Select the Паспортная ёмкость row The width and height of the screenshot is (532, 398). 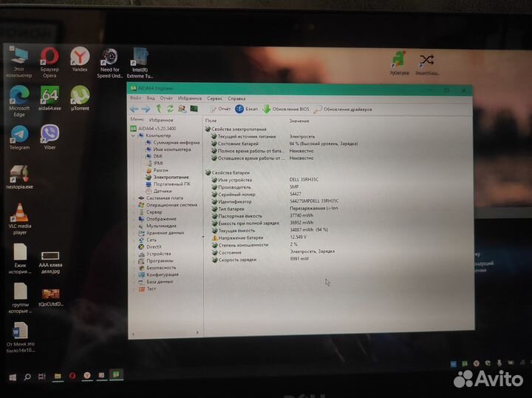pyautogui.click(x=262, y=215)
